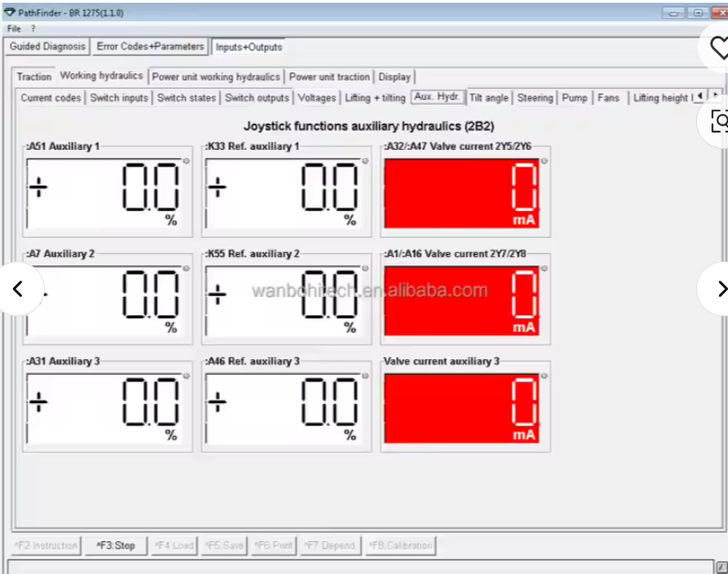Select the Inputs+Outputs tab
Screen dimensions: 728x574
click(x=248, y=47)
